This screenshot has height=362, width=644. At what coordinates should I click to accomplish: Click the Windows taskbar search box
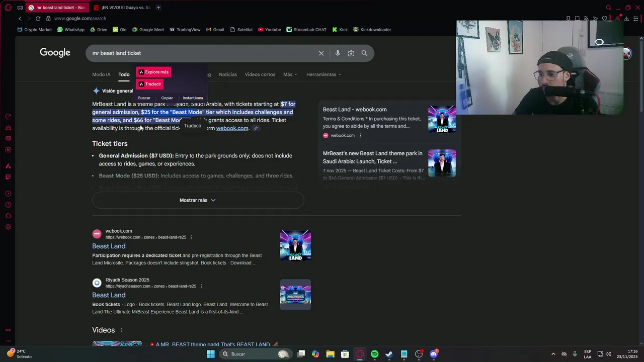[x=256, y=354]
